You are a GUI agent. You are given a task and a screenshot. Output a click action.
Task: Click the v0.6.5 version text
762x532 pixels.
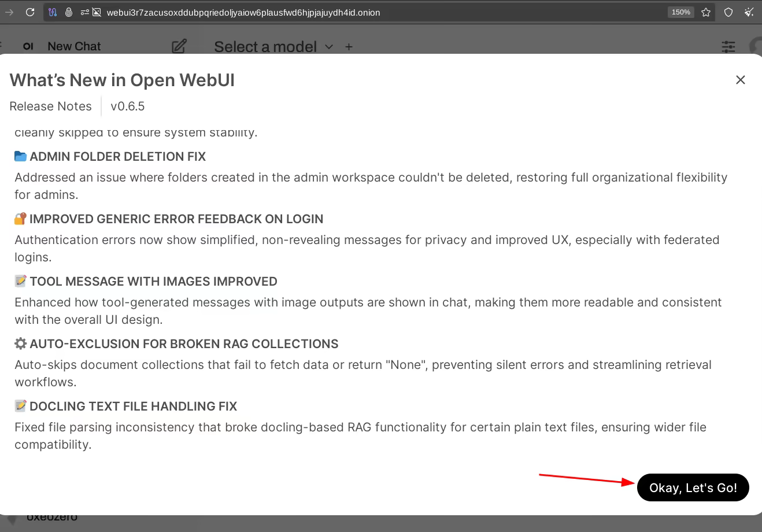[x=127, y=106]
